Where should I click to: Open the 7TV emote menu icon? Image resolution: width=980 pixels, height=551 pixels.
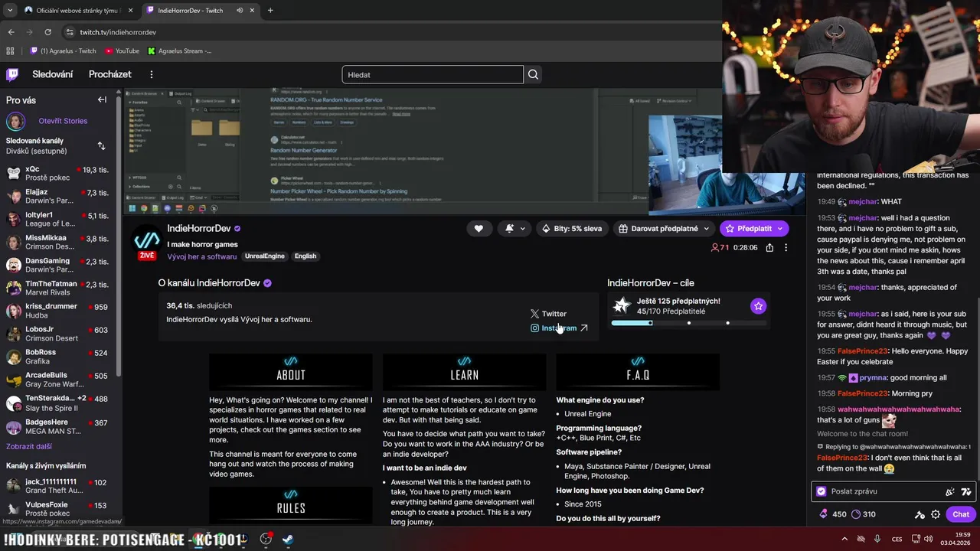click(966, 491)
